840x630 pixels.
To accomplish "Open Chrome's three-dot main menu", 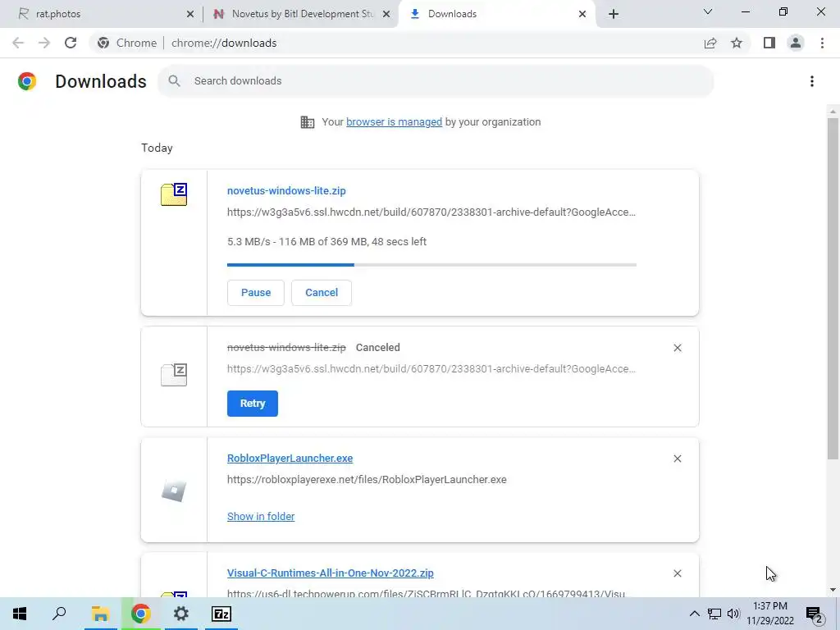I will pos(822,43).
